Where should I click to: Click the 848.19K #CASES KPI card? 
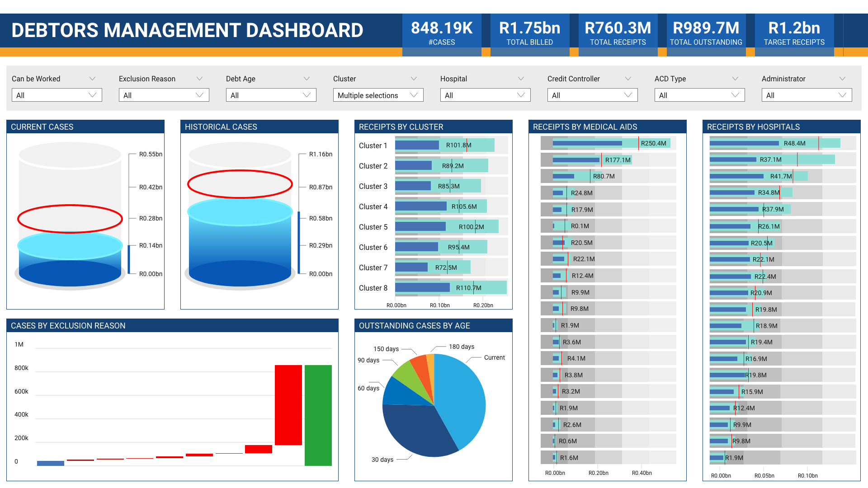coord(442,32)
